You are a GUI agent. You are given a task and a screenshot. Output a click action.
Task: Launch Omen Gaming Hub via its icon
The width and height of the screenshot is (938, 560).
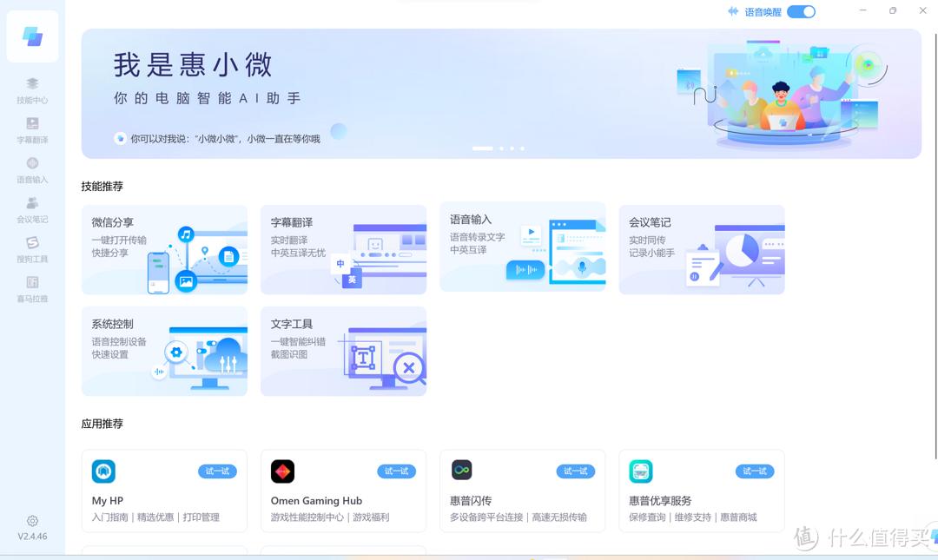click(x=282, y=471)
